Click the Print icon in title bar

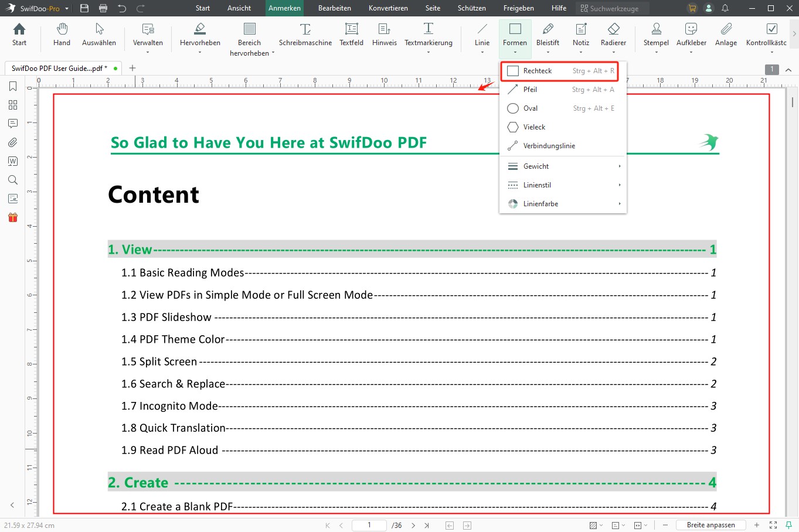pos(103,8)
